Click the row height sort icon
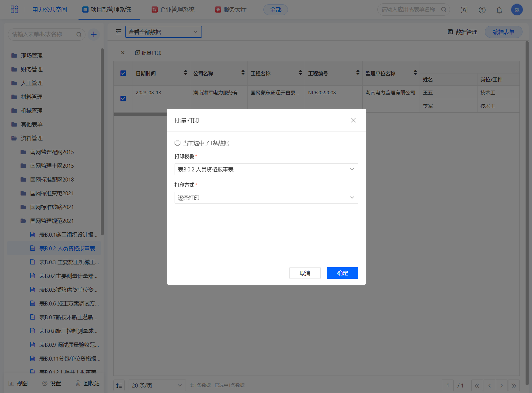Viewport: 532px width, 393px height. coord(119,385)
